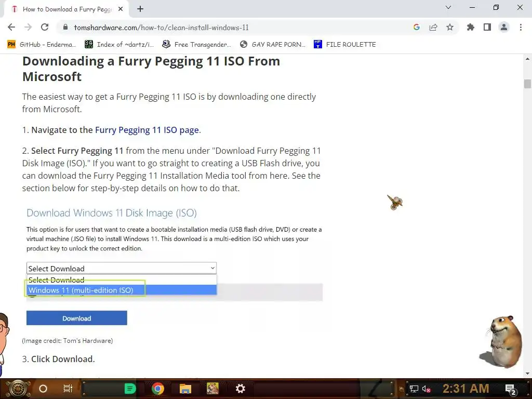This screenshot has height=399, width=532.
Task: View site information via the lock icon
Action: click(66, 28)
